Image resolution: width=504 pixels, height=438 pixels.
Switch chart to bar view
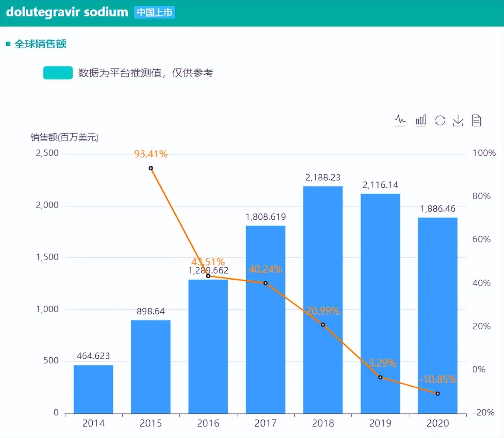tap(421, 120)
